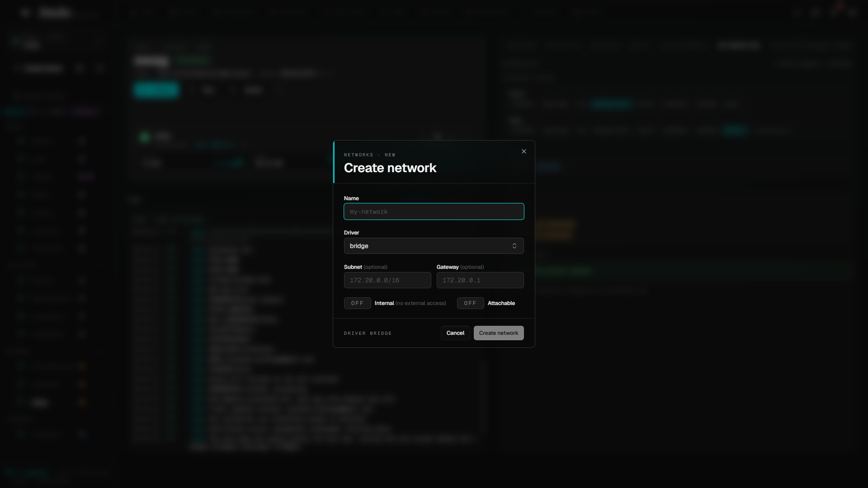
Task: Toggle the Attachable switch
Action: [470, 303]
